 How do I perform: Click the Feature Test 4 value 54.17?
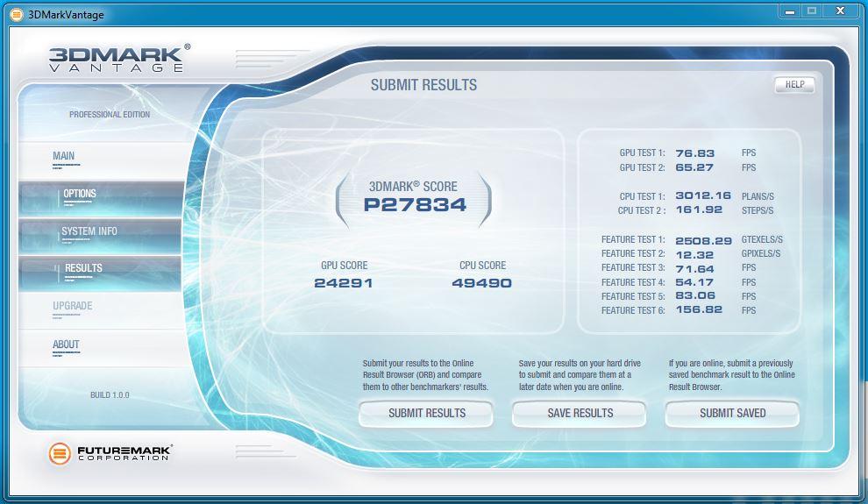(x=694, y=282)
